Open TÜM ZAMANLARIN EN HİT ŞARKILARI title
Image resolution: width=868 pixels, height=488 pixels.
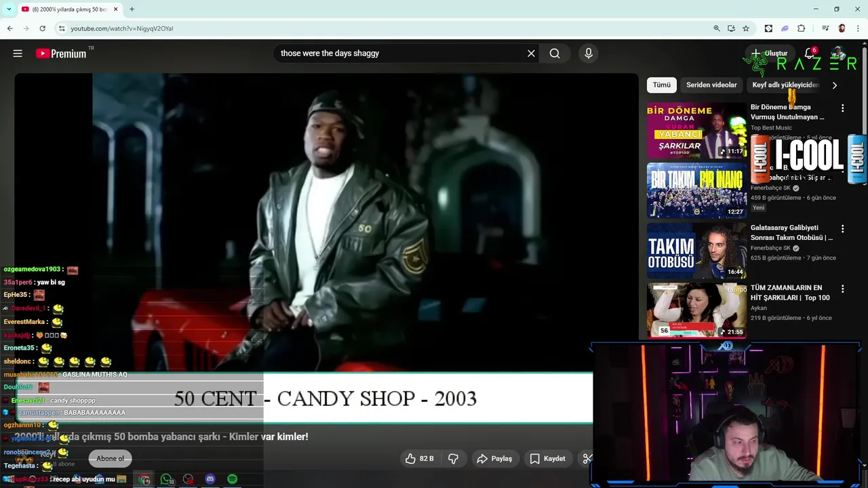[x=790, y=293]
